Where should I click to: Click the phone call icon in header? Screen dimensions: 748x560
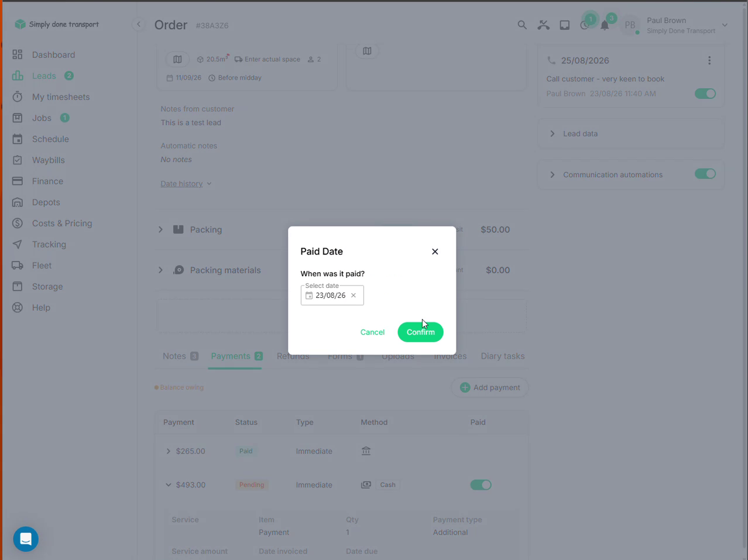coord(544,25)
